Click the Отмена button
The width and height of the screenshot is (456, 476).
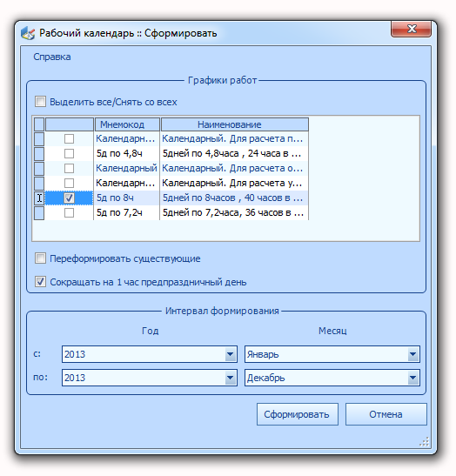pyautogui.click(x=386, y=414)
